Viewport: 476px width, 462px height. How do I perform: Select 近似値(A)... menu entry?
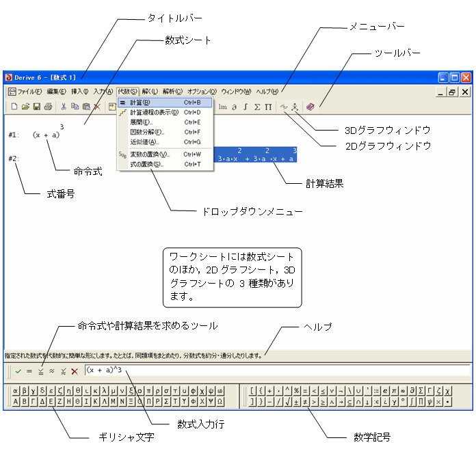coord(165,142)
